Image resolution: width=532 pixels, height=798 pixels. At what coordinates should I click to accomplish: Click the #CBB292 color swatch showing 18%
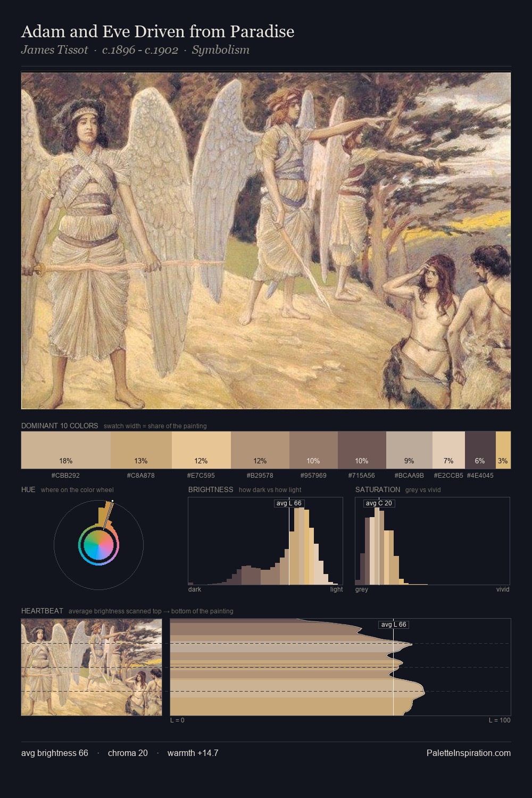click(66, 450)
